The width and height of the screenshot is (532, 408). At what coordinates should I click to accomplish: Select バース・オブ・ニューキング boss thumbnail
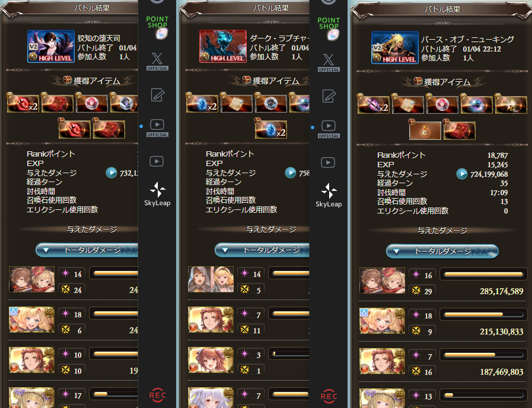click(395, 47)
